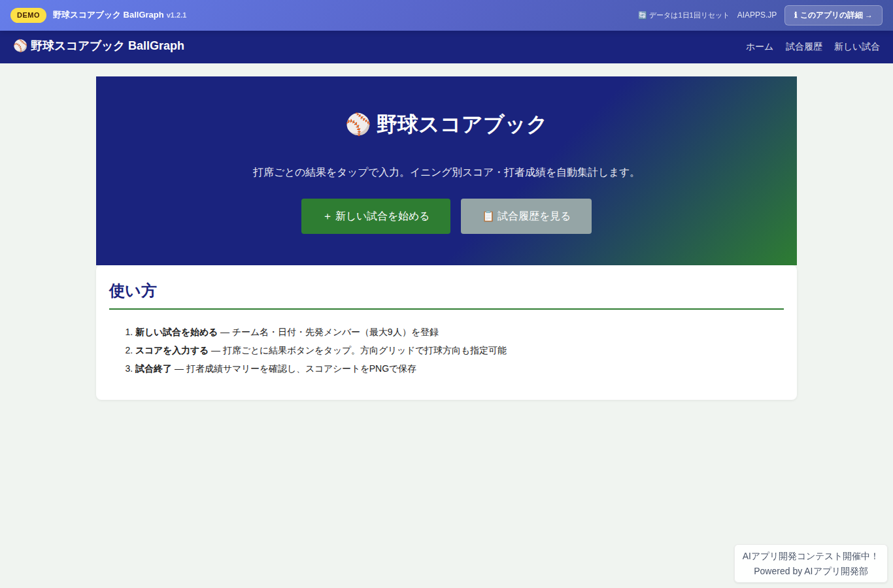Click the reset icon beside データは1日1回リセット
Screen dimensions: 893x588
click(642, 15)
